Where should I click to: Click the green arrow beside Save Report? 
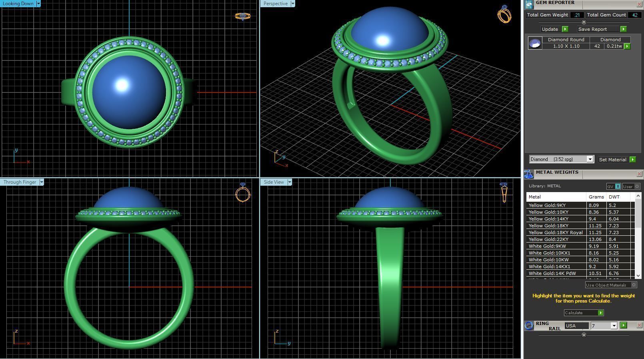[x=623, y=29]
